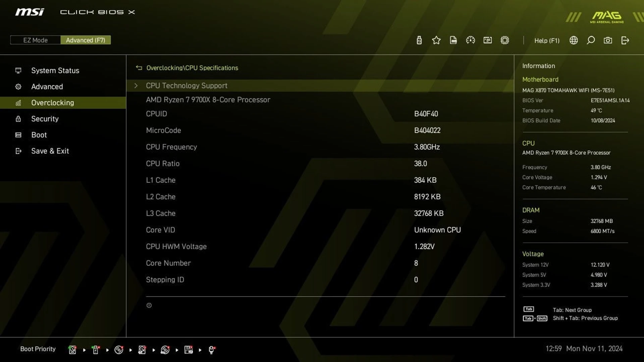This screenshot has height=362, width=644.
Task: Open the USB flash drive (M-Flash) tool icon
Action: point(419,40)
